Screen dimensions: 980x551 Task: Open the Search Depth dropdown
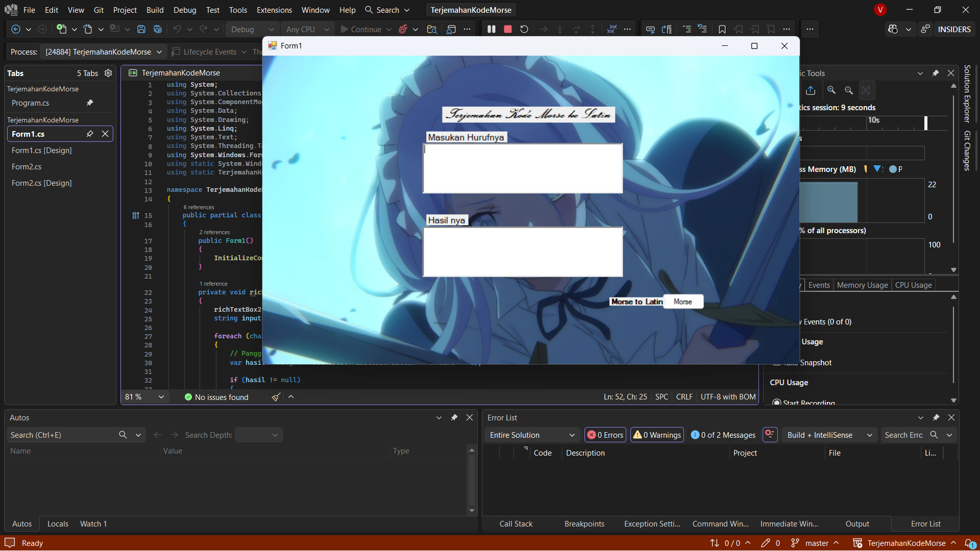(259, 435)
